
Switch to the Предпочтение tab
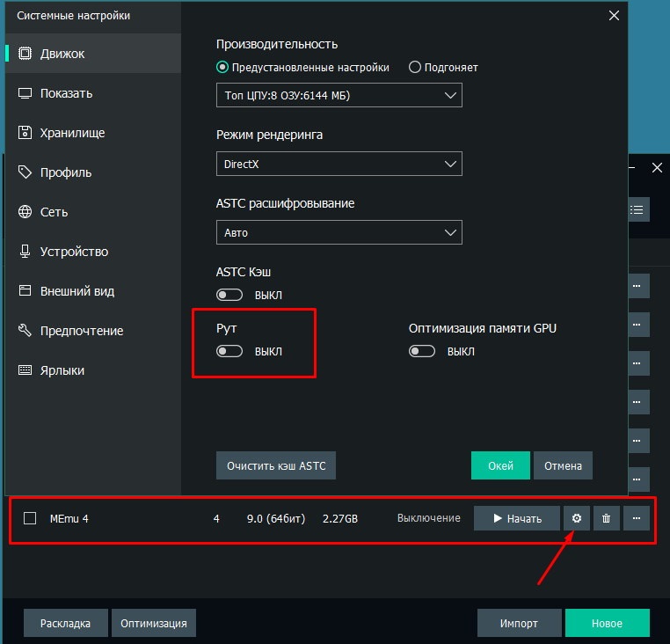(93, 331)
